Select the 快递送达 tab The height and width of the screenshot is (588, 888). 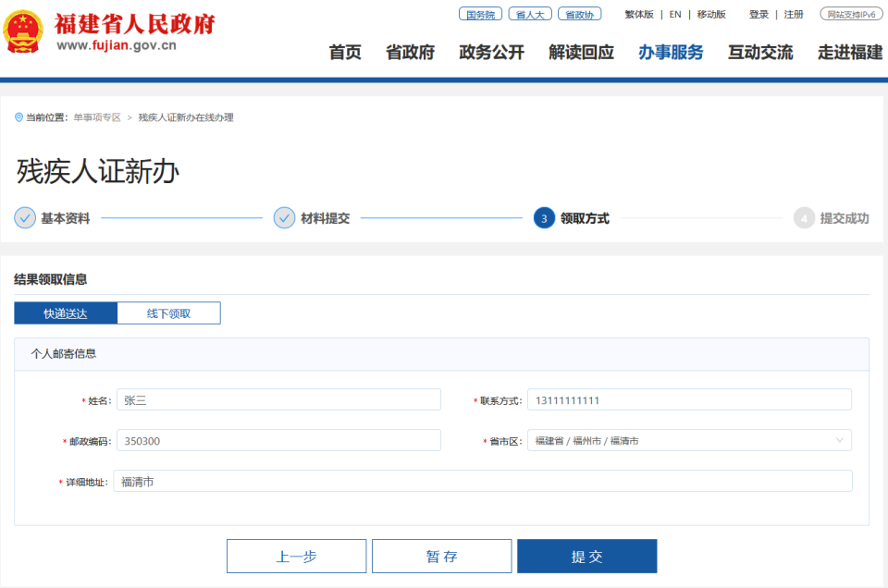tap(66, 313)
